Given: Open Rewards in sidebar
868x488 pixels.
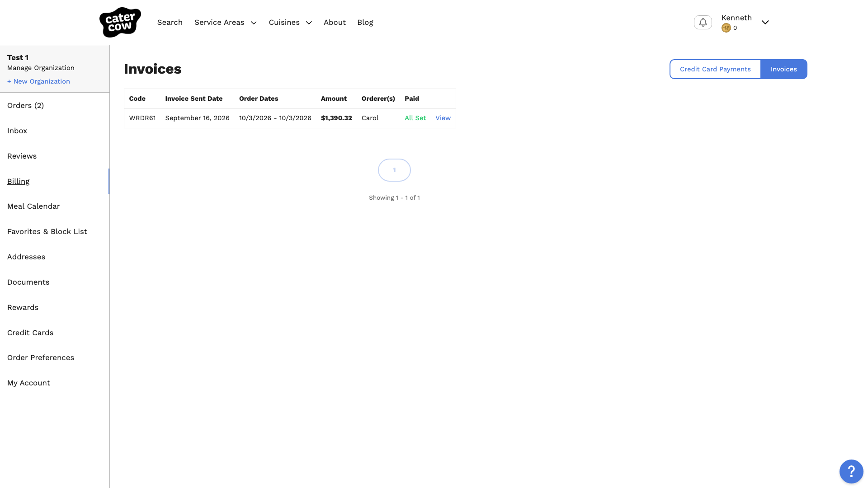Looking at the screenshot, I should point(23,307).
